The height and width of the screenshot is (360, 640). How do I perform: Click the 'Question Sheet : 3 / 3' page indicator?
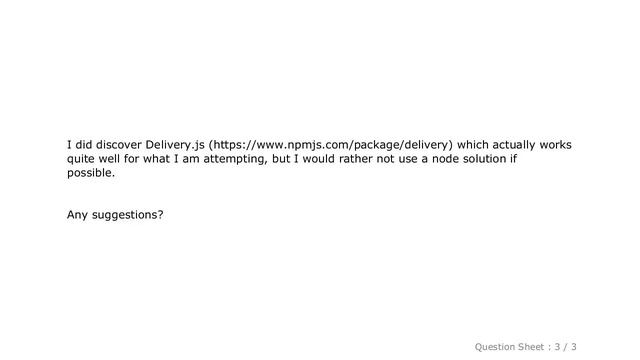pos(525,347)
